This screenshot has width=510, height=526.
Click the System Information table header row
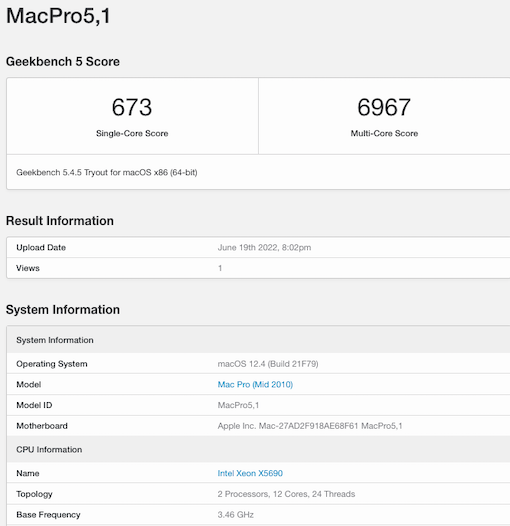click(x=258, y=340)
